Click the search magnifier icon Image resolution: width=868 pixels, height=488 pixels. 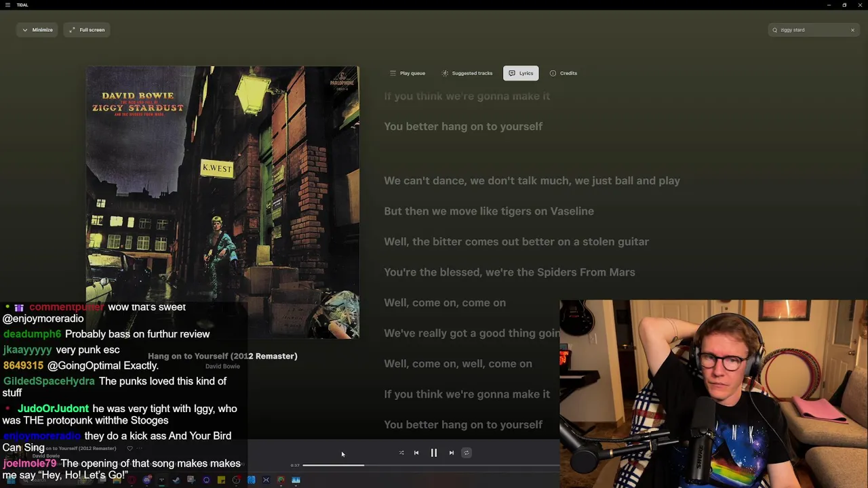775,30
